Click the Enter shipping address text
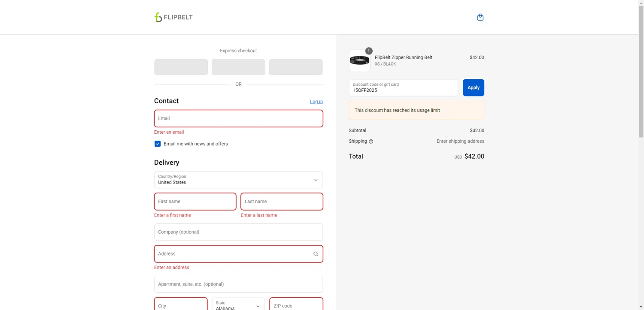 tap(460, 141)
